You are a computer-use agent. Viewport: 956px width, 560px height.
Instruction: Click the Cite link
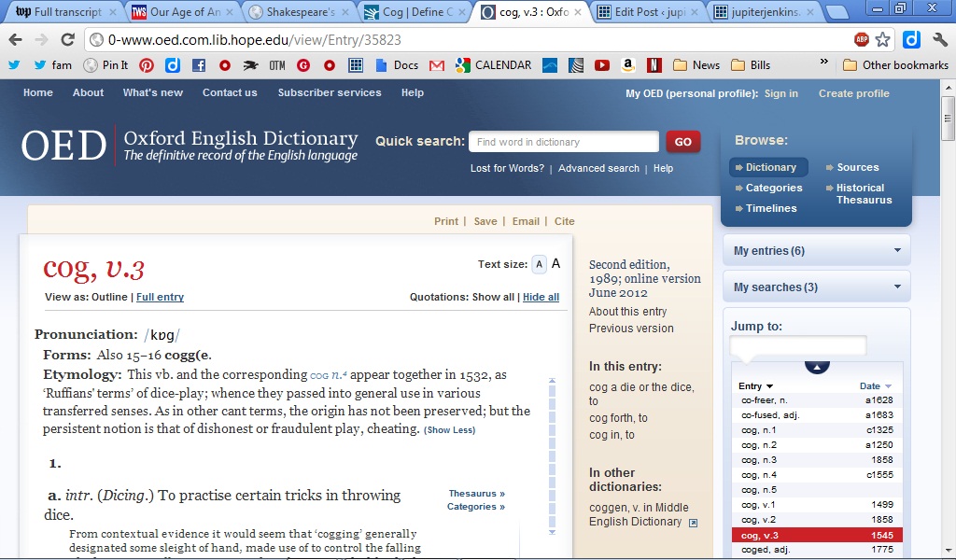[564, 221]
